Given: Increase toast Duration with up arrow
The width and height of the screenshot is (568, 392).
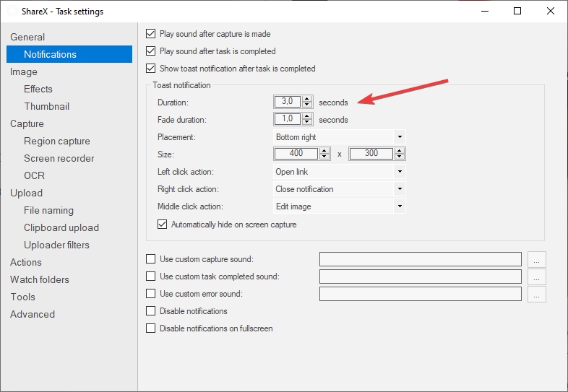Looking at the screenshot, I should click(307, 99).
